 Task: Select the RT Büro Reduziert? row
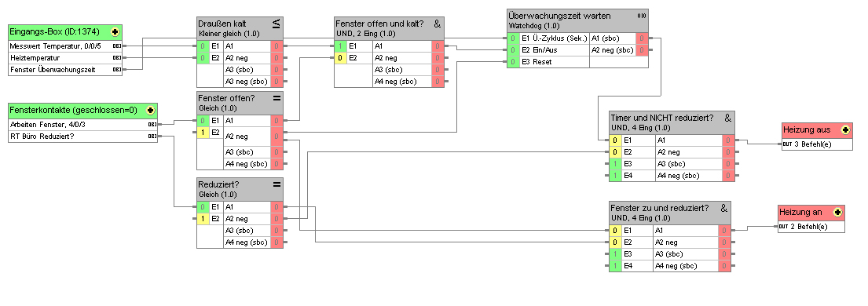click(x=83, y=136)
